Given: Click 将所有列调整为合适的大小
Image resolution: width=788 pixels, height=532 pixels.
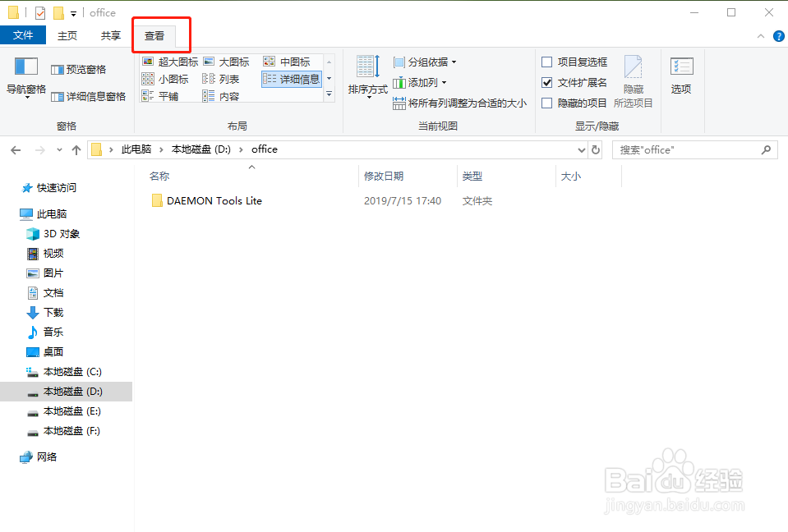Looking at the screenshot, I should 460,103.
